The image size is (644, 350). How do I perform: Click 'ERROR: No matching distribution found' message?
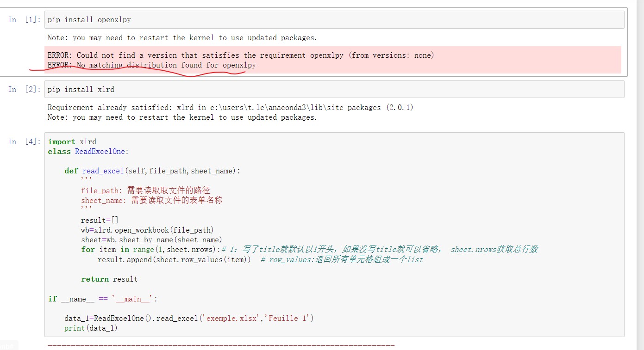click(152, 65)
